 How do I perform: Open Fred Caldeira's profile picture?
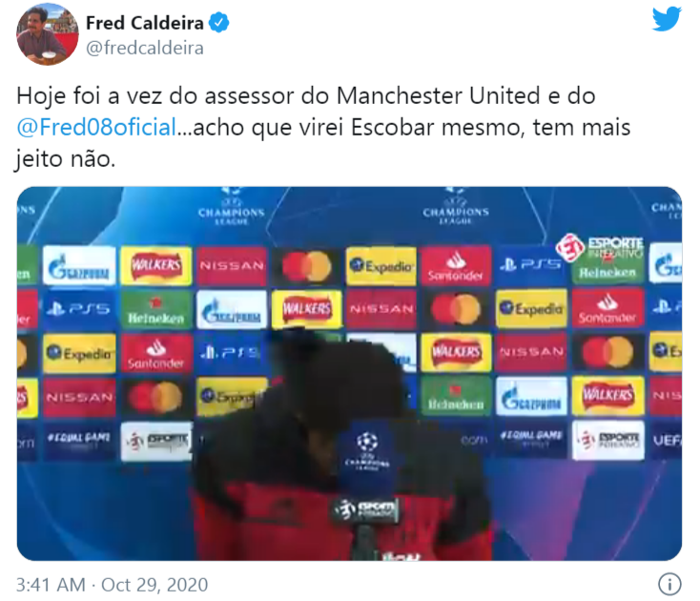coord(48,34)
